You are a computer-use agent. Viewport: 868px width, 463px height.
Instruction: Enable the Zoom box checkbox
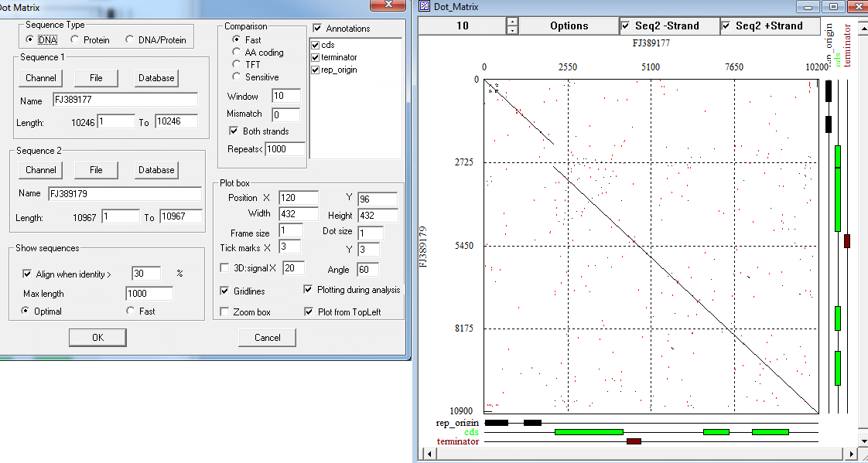(x=224, y=312)
